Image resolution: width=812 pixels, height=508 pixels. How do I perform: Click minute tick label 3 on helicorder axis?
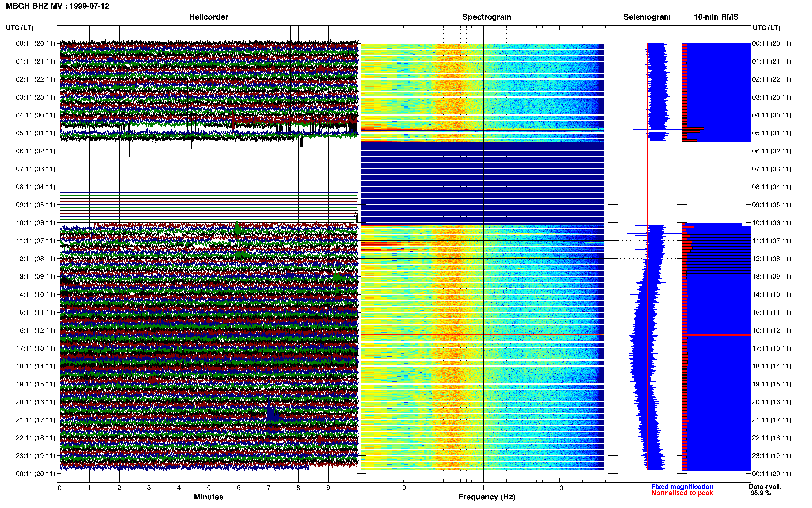tap(149, 487)
